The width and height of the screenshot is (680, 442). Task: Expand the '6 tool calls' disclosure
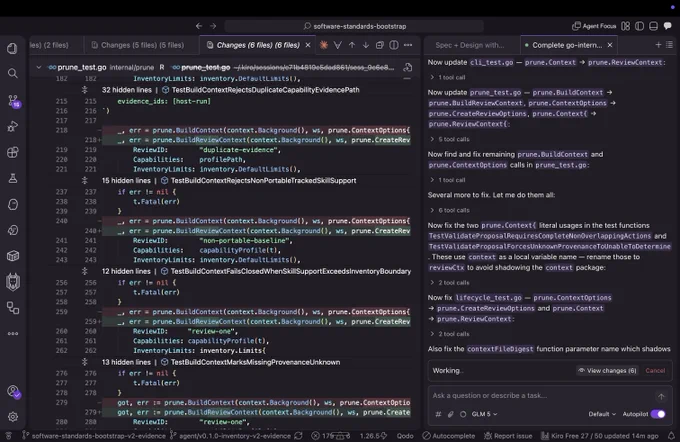(x=449, y=210)
